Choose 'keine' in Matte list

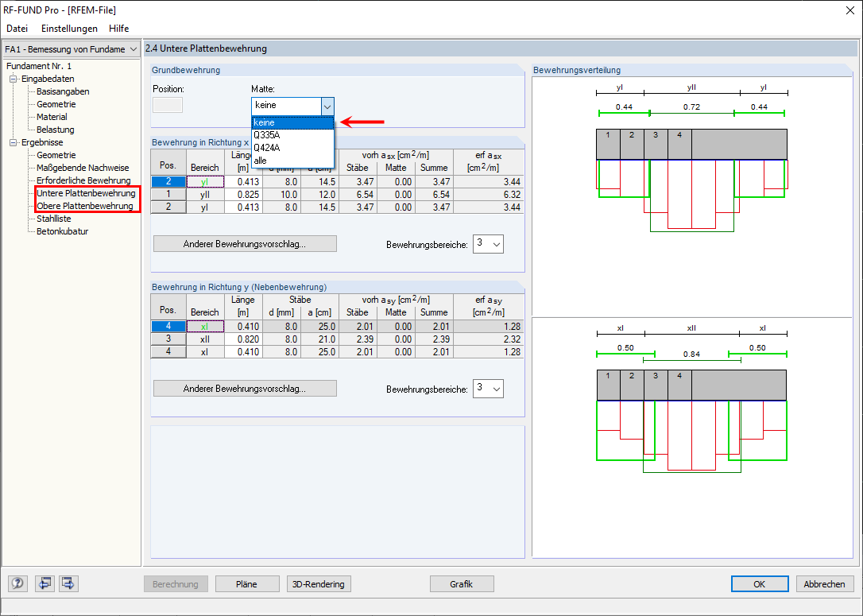292,122
